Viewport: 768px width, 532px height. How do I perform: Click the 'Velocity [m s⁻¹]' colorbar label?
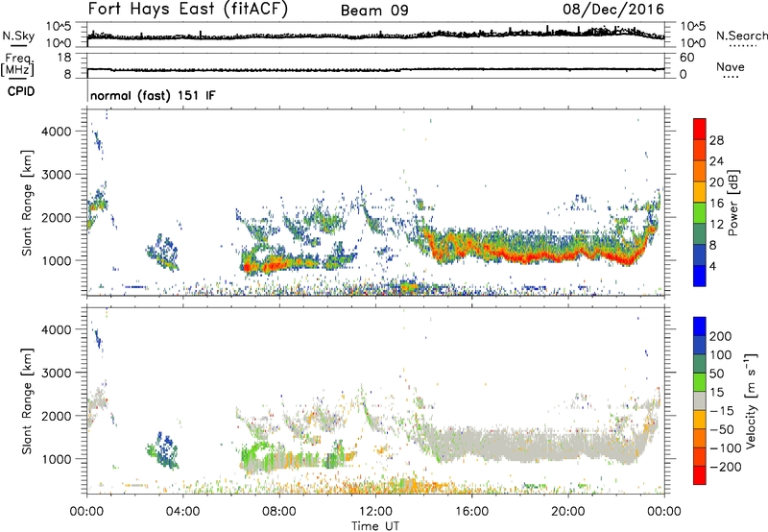pos(750,400)
